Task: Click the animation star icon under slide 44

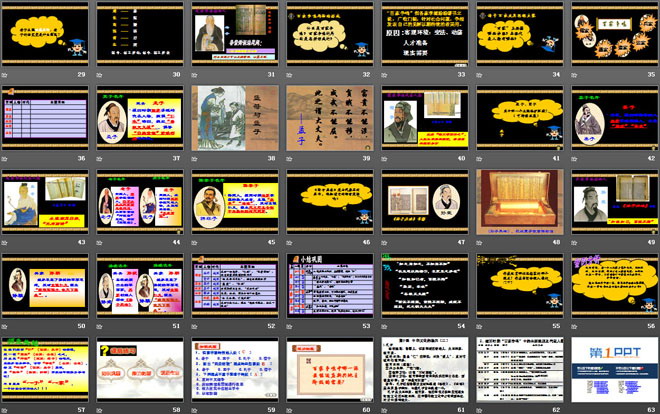Action: (x=99, y=243)
